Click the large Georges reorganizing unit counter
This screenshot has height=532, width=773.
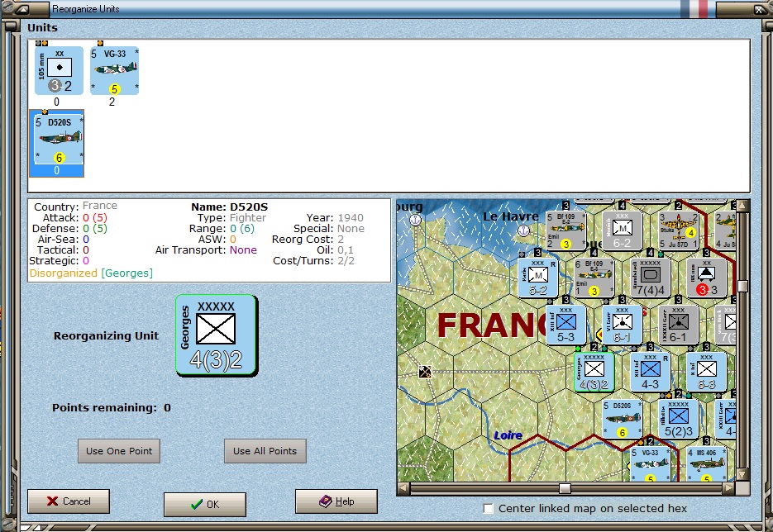[217, 335]
